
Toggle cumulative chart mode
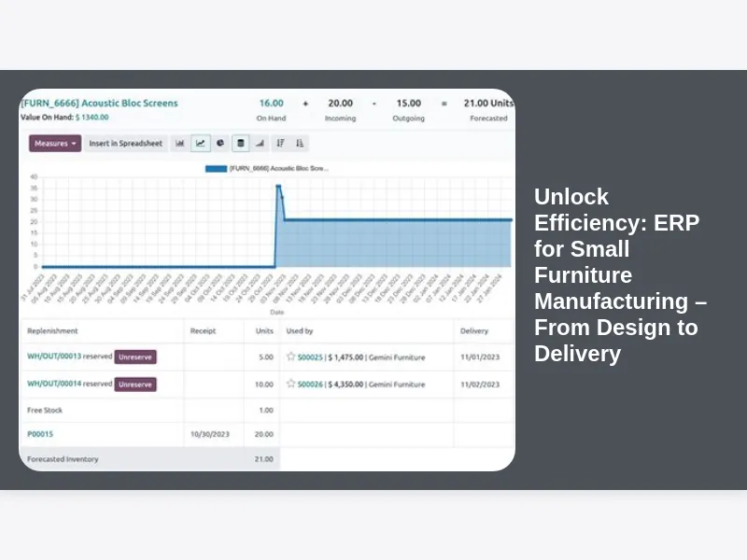click(260, 144)
